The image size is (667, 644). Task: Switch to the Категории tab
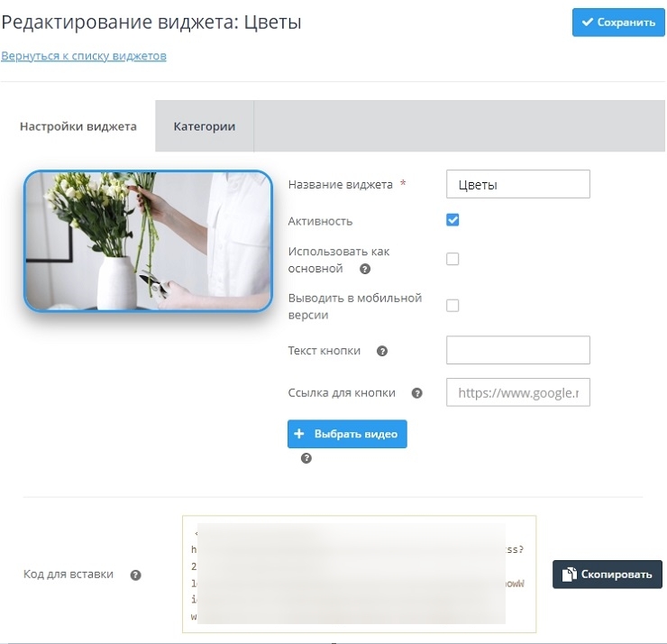coord(205,126)
